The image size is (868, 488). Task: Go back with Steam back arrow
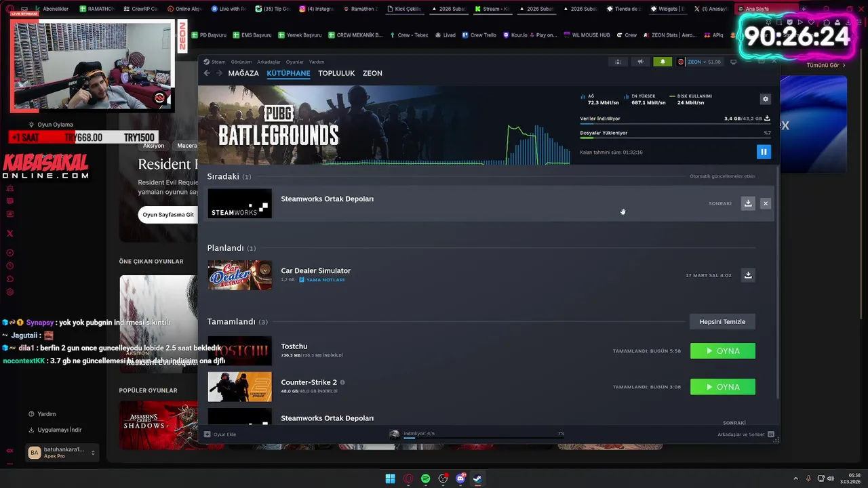tap(207, 73)
